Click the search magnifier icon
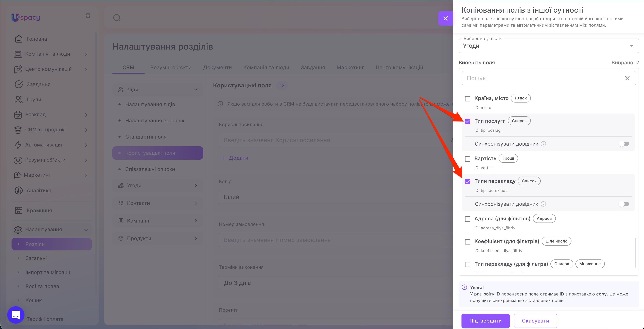The image size is (644, 329). [x=117, y=18]
